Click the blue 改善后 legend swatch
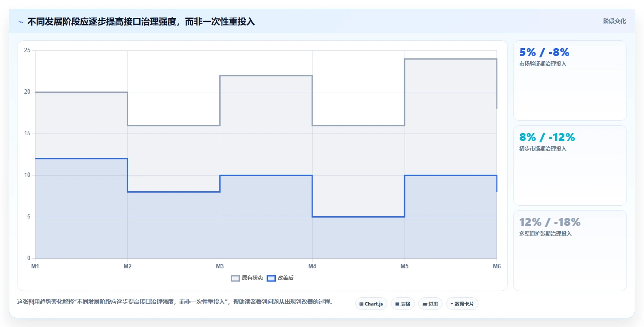 (x=271, y=278)
